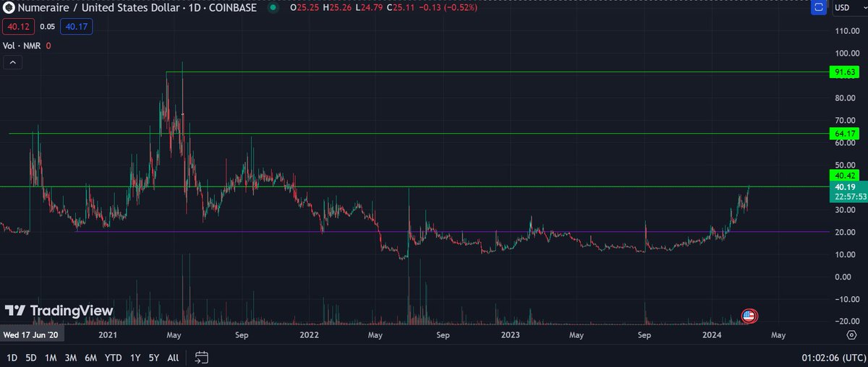The height and width of the screenshot is (367, 868).
Task: Click the 2023 label on time axis
Action: 511,335
